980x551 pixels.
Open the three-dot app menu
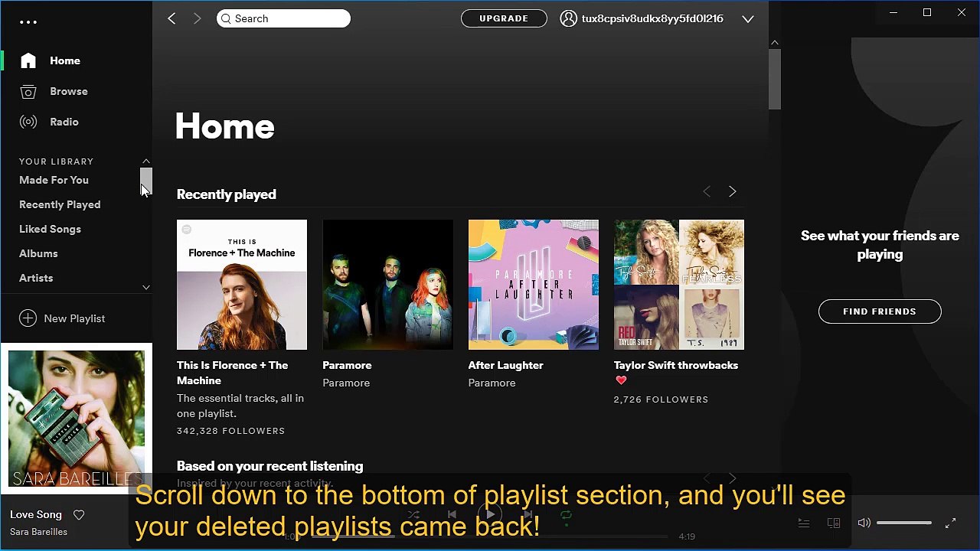tap(28, 21)
